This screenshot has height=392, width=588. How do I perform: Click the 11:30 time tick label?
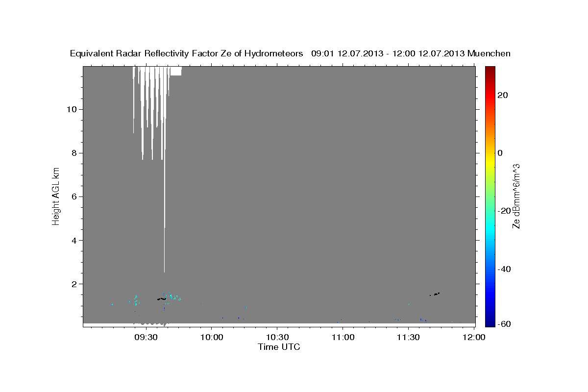point(408,337)
